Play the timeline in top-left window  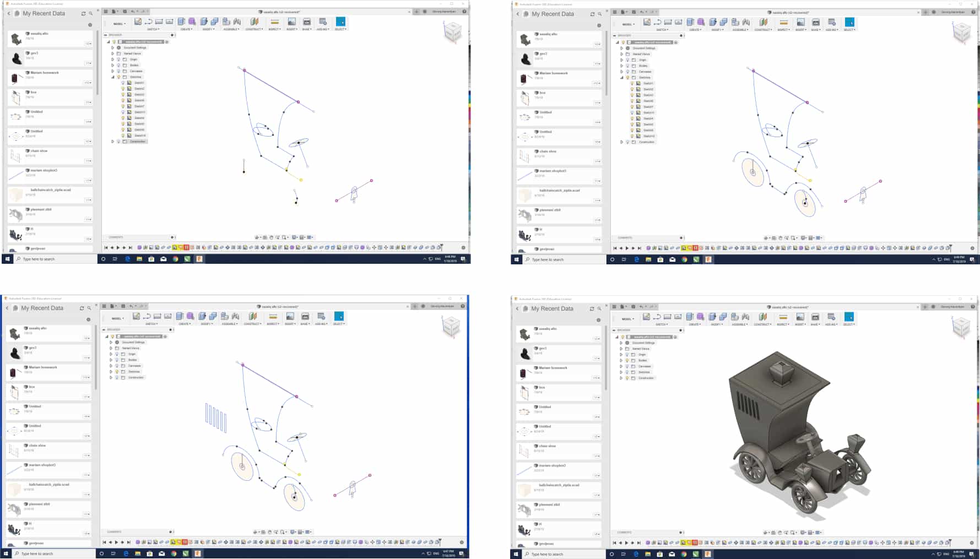[118, 247]
